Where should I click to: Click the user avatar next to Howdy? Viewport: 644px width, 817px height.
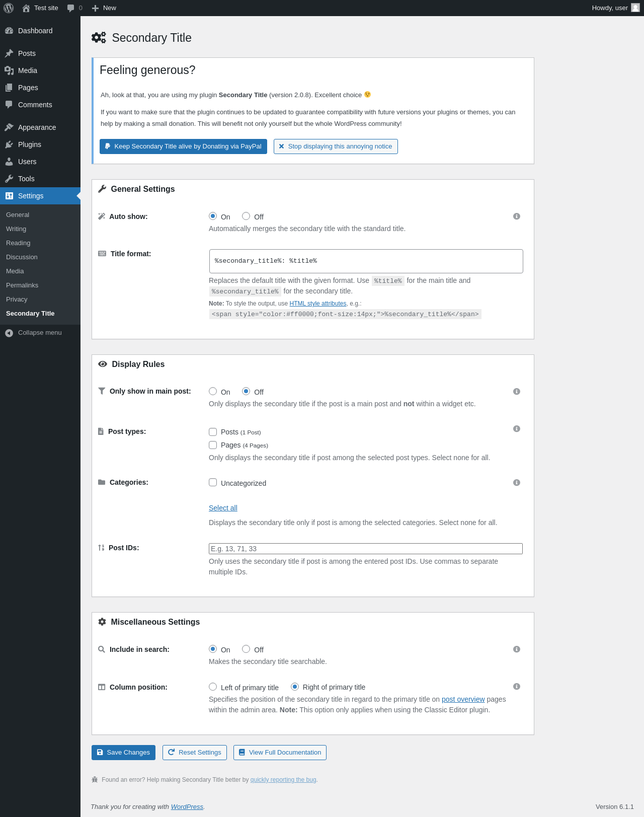click(635, 8)
